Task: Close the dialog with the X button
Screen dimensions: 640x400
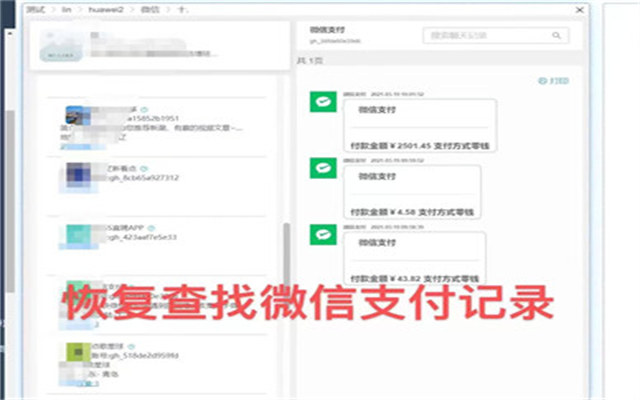Action: click(580, 10)
